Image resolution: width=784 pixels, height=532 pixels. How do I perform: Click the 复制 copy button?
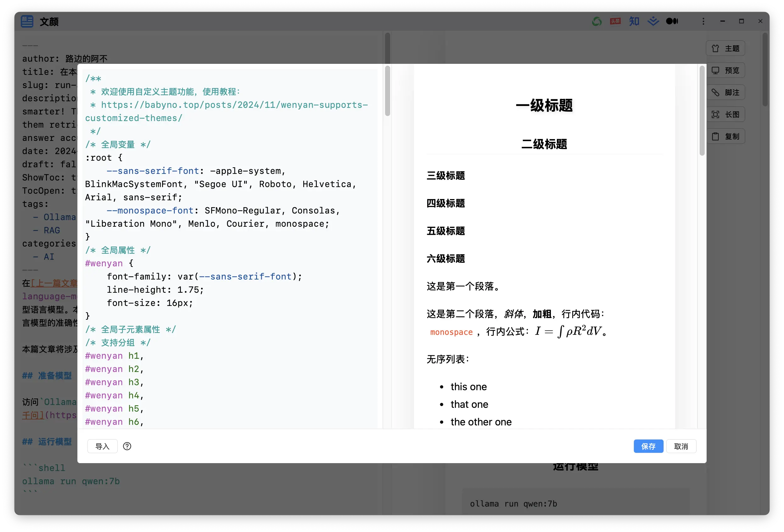(x=725, y=136)
